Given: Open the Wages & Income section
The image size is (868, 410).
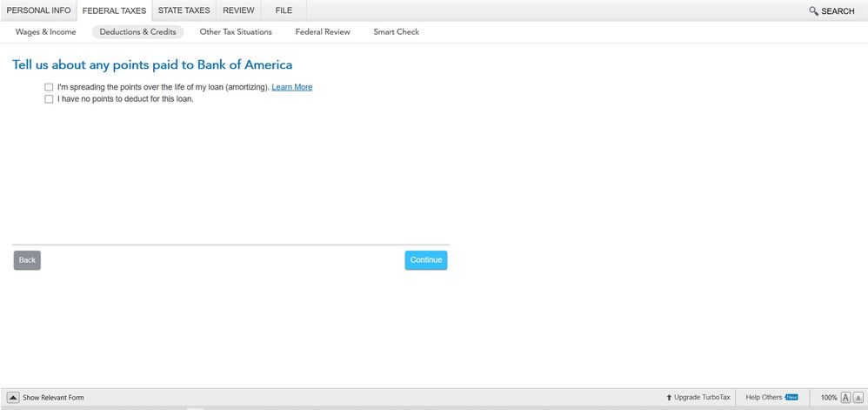Looking at the screenshot, I should pos(45,32).
